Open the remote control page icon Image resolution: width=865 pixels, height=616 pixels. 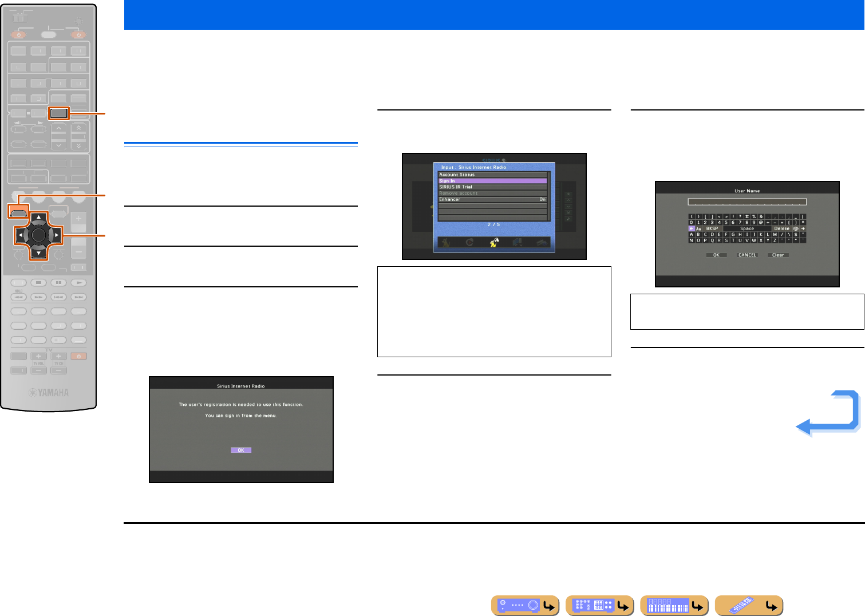coord(749,605)
